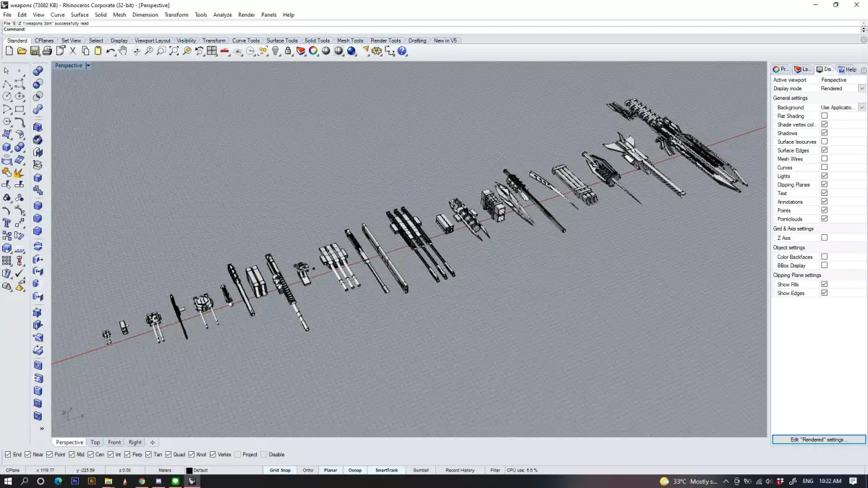
Task: Click the black Default layer color swatch
Action: point(189,470)
